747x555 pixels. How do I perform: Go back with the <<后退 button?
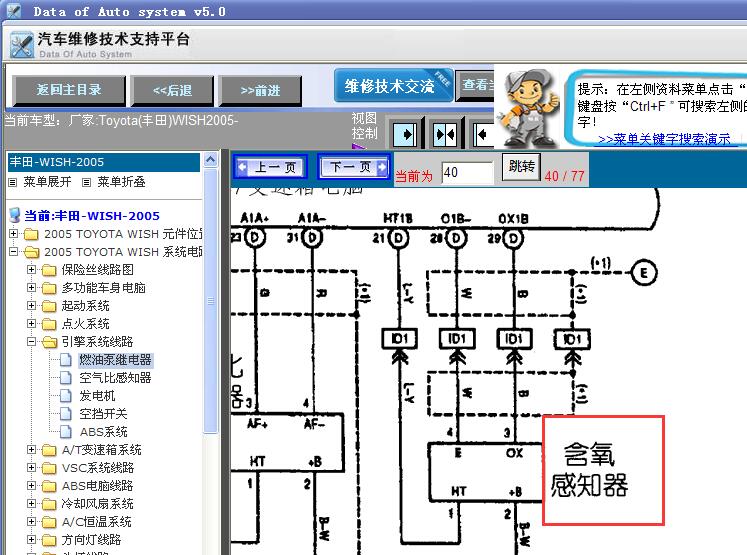172,91
